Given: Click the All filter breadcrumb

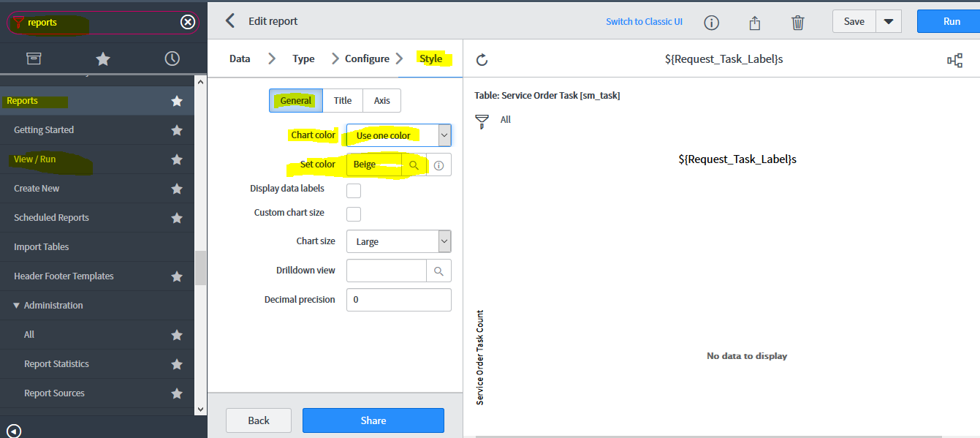Looking at the screenshot, I should point(506,119).
